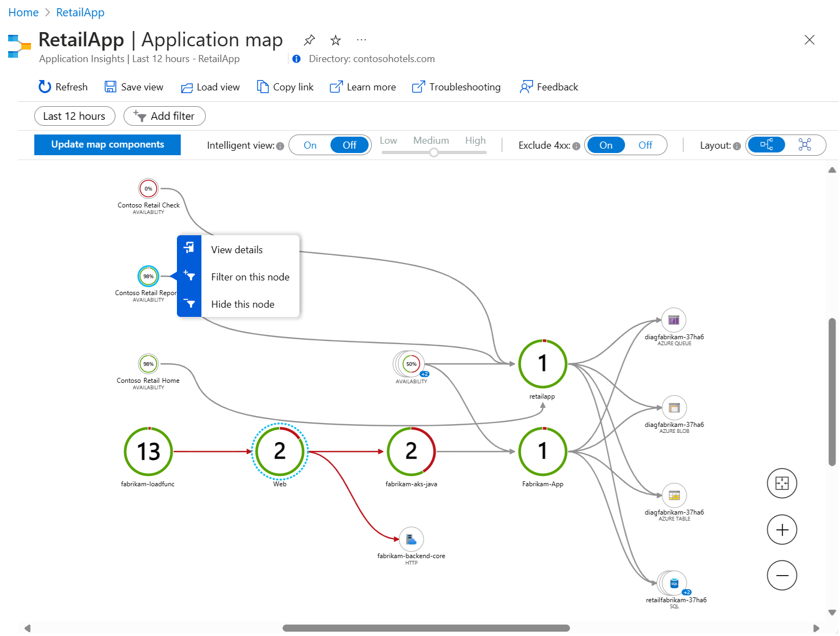Set Exclude 4xx to Off

645,145
